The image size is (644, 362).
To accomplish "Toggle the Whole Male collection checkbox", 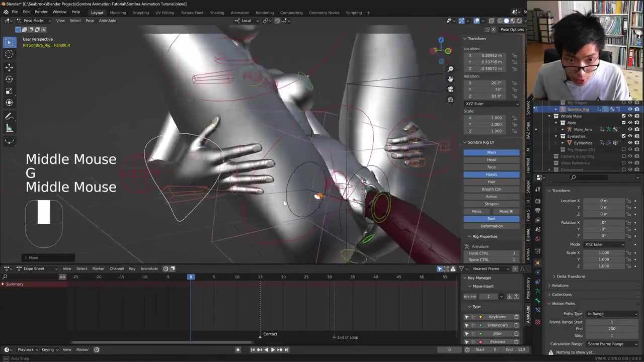I will coord(623,116).
